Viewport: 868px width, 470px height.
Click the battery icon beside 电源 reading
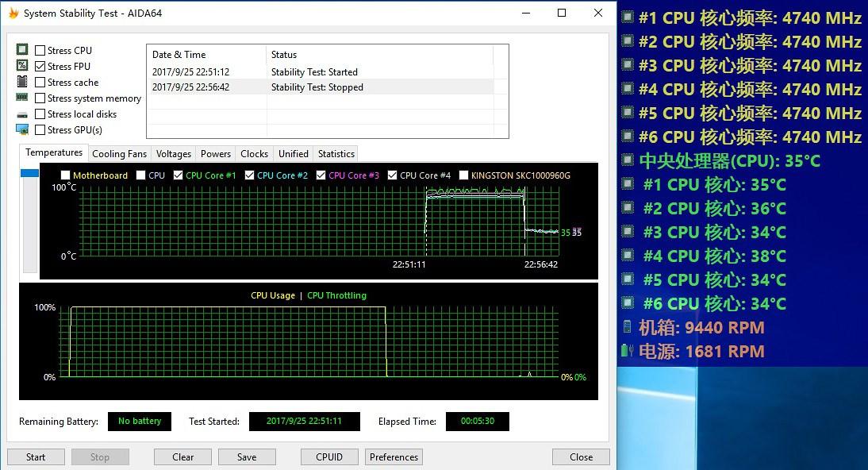(625, 350)
